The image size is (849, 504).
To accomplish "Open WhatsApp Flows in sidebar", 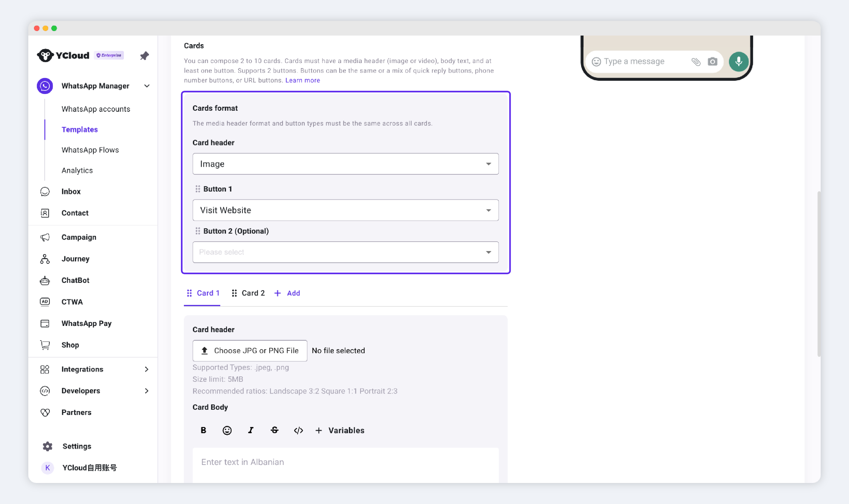I will pos(90,150).
